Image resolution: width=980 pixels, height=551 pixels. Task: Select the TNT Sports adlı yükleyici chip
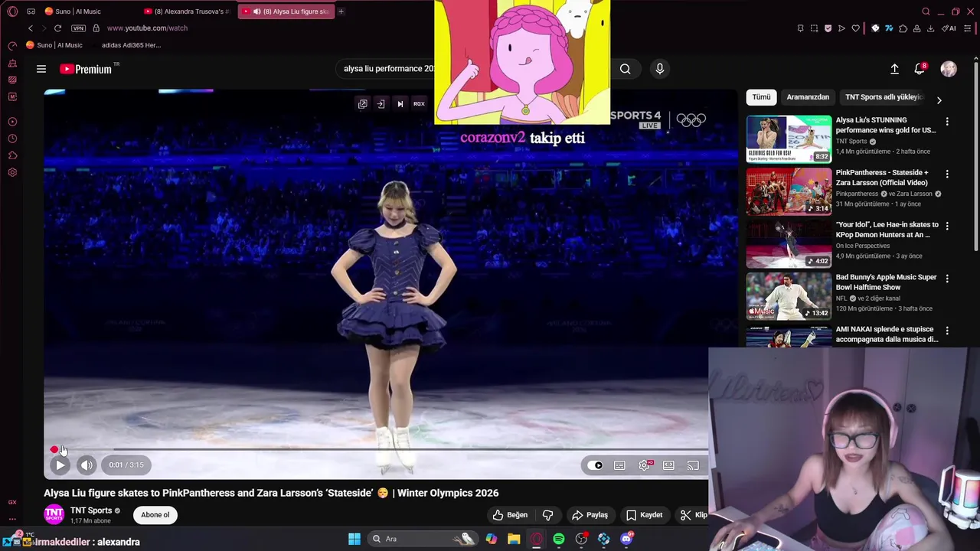pos(884,97)
